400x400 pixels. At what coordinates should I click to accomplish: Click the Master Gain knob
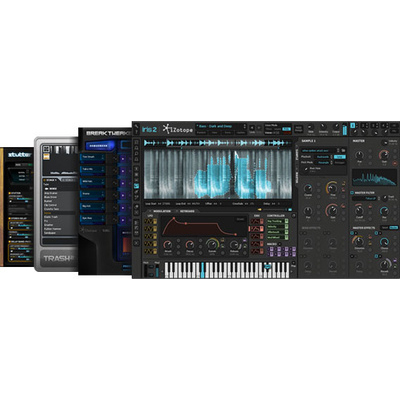pos(384,155)
